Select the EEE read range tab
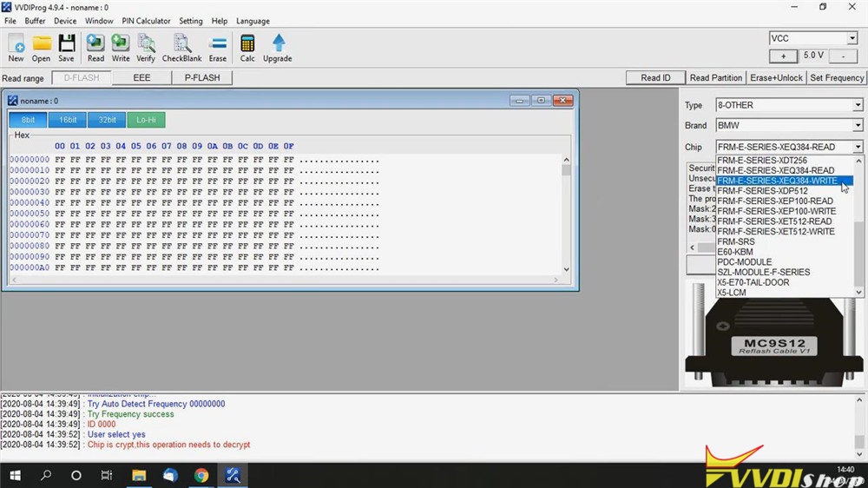 (x=141, y=78)
